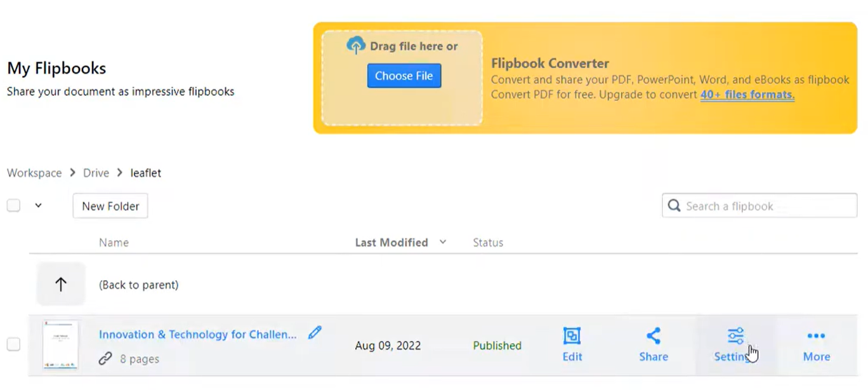868x390 pixels.
Task: Toggle the Last Modified sort arrow
Action: [443, 242]
